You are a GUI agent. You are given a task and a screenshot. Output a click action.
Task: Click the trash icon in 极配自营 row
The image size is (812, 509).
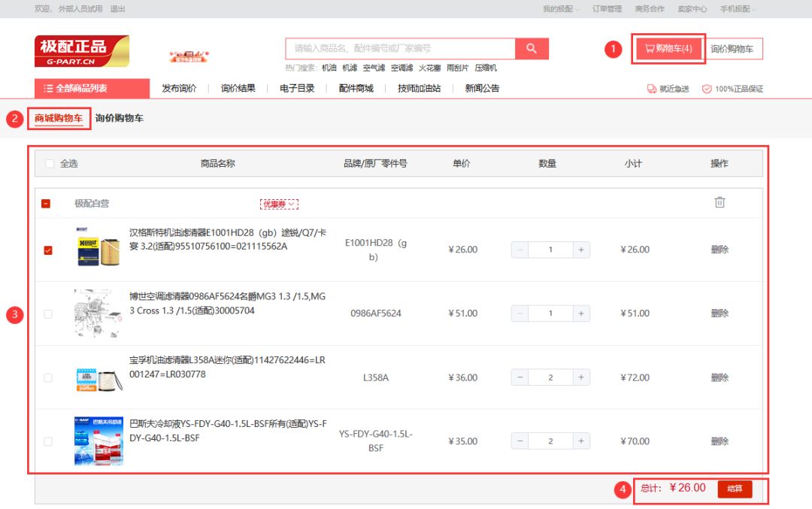pyautogui.click(x=720, y=202)
